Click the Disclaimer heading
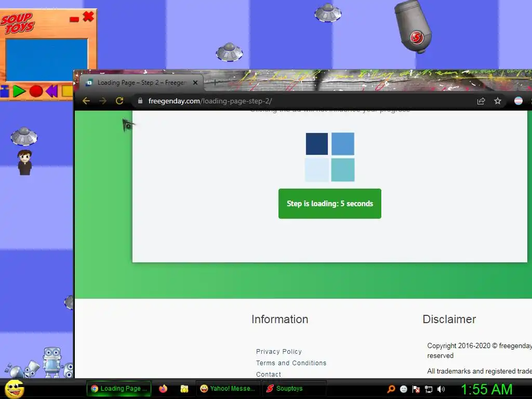 tap(449, 320)
